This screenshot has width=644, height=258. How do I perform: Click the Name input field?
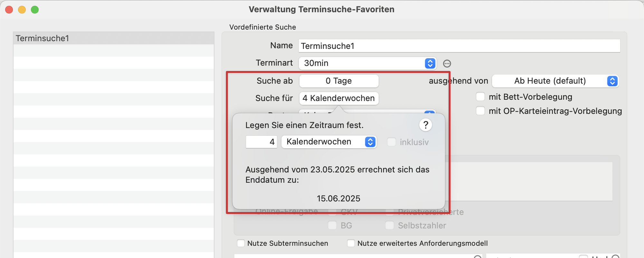click(x=459, y=46)
